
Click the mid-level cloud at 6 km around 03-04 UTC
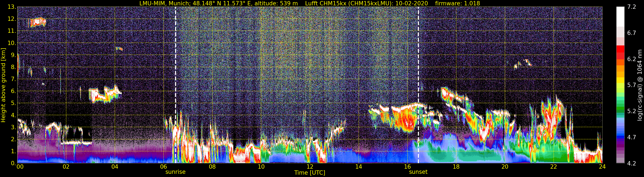(105, 94)
